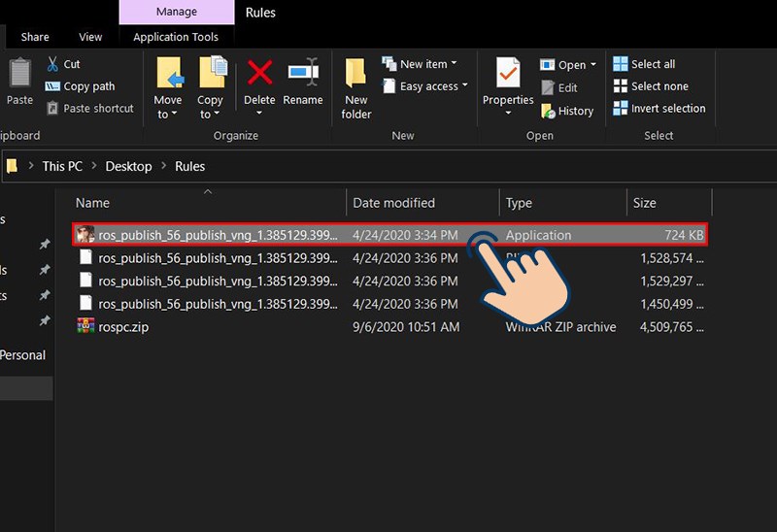Image resolution: width=777 pixels, height=532 pixels.
Task: Open Properties with checkmark icon
Action: pyautogui.click(x=508, y=76)
